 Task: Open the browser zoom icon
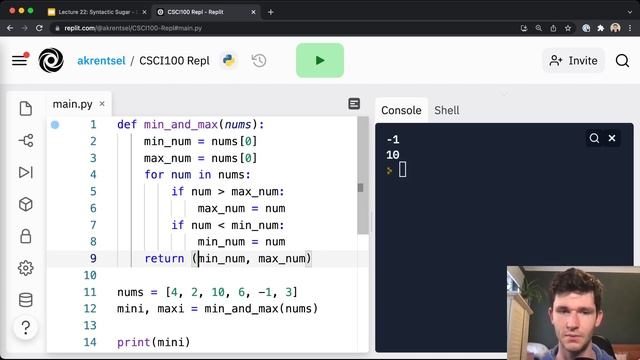(x=539, y=28)
